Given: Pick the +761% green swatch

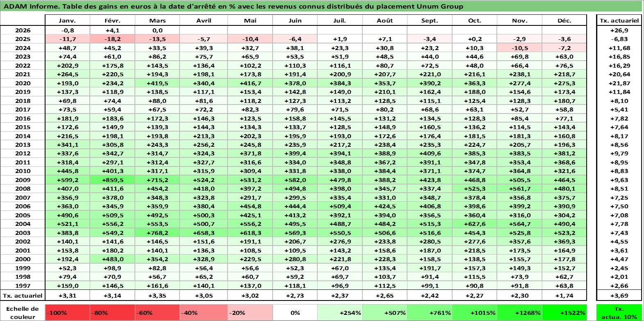Looking at the screenshot, I should [x=430, y=312].
